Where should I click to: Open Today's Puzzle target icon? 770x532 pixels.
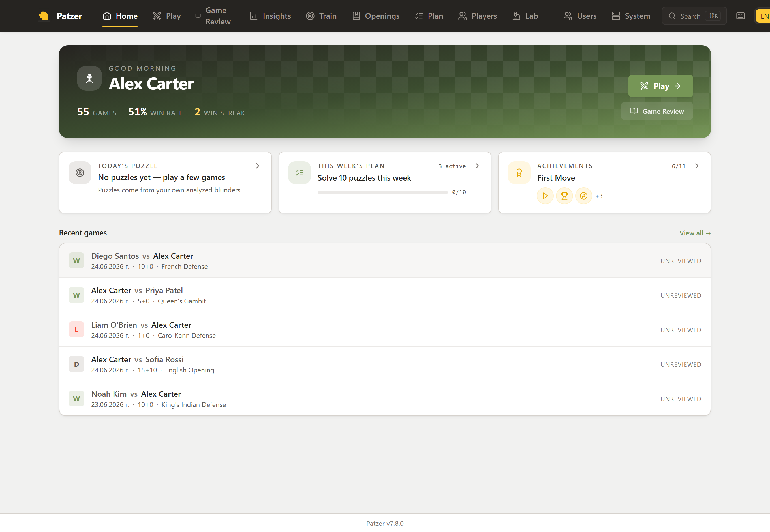(80, 172)
